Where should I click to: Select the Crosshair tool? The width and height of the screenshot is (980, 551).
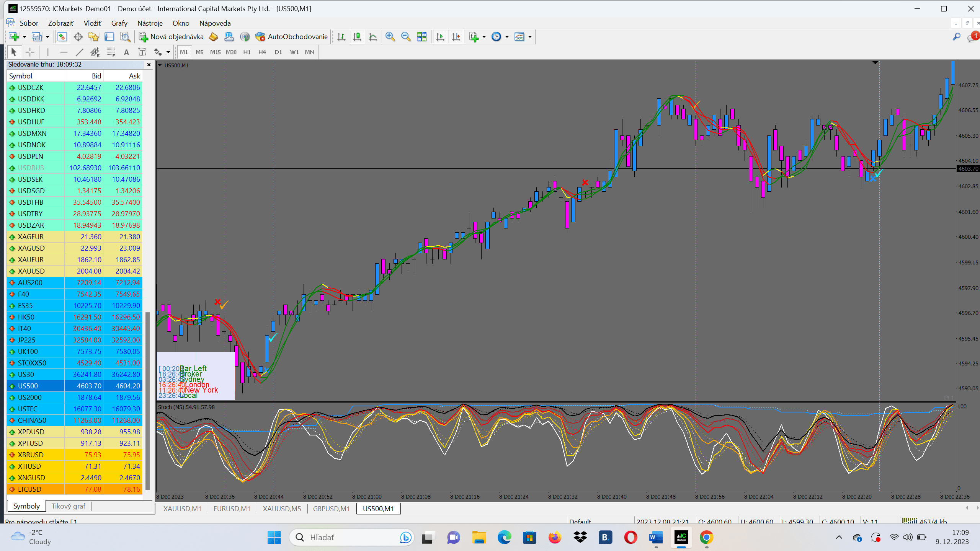click(30, 52)
